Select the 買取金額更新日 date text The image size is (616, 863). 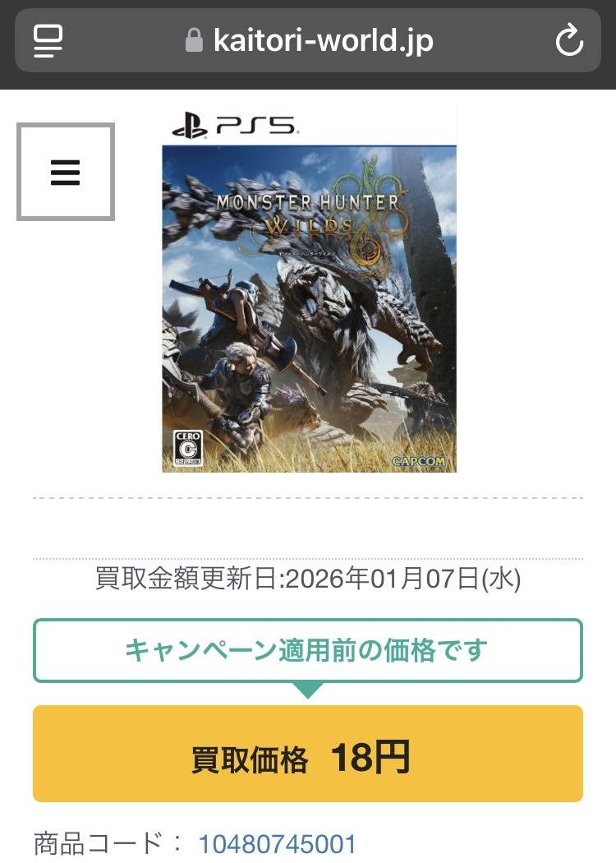[x=308, y=579]
